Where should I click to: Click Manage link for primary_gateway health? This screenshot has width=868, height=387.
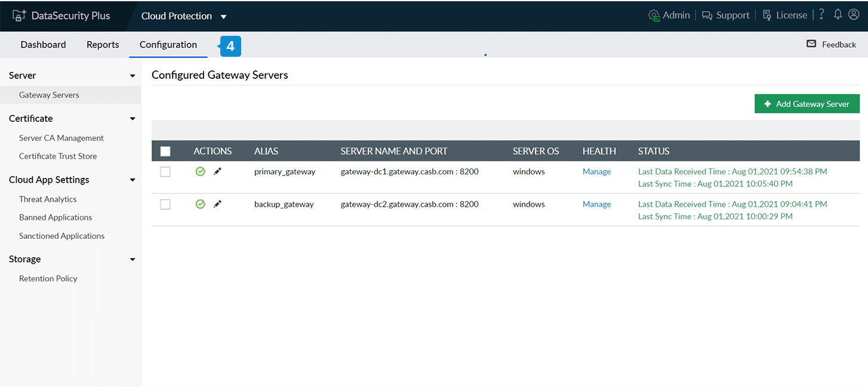596,171
